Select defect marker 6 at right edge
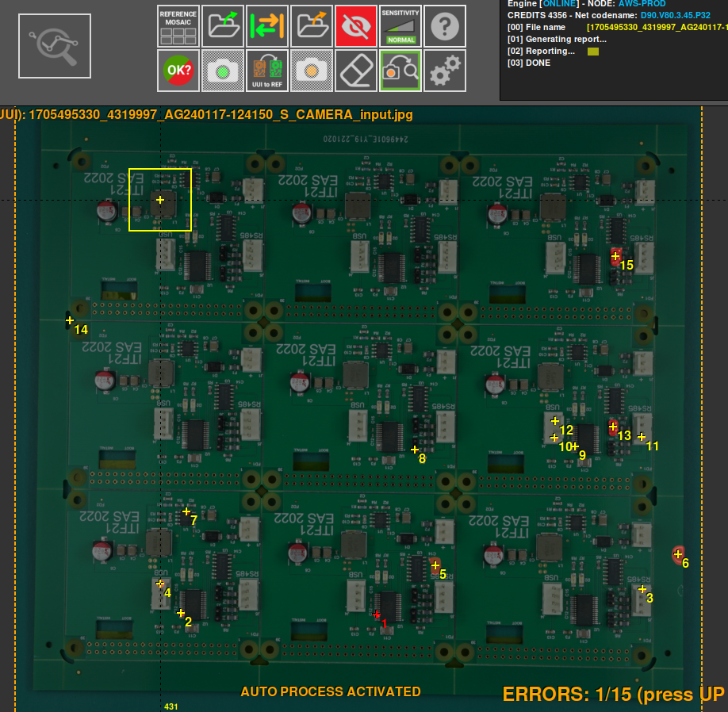 [678, 554]
